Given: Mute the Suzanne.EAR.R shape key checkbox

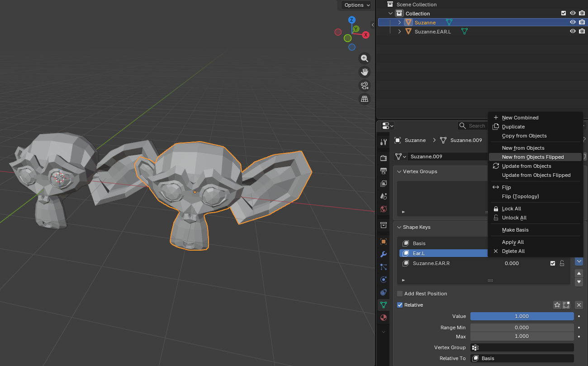Looking at the screenshot, I should click(553, 263).
